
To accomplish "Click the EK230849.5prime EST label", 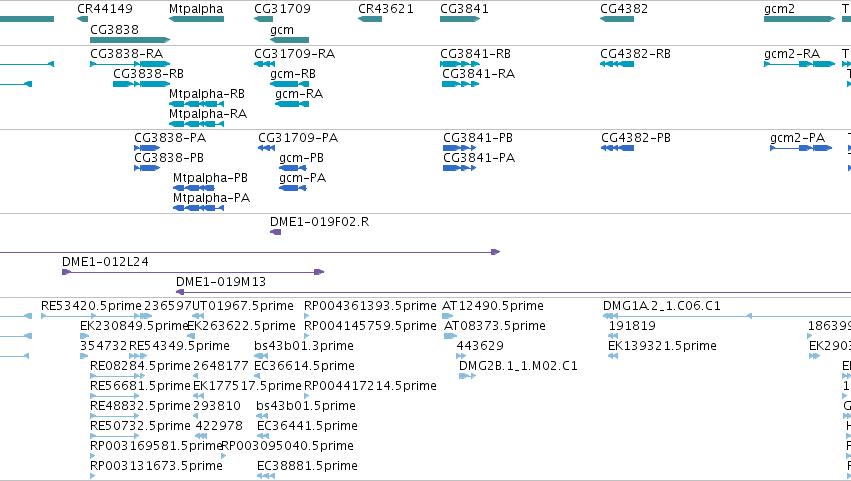I will [134, 326].
